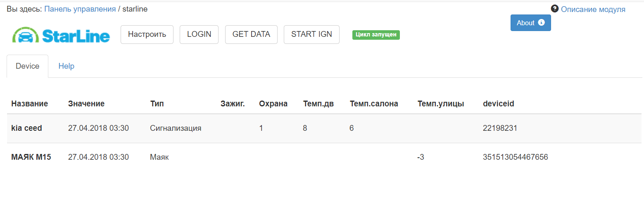Open the Описание модуля link

pyautogui.click(x=593, y=9)
